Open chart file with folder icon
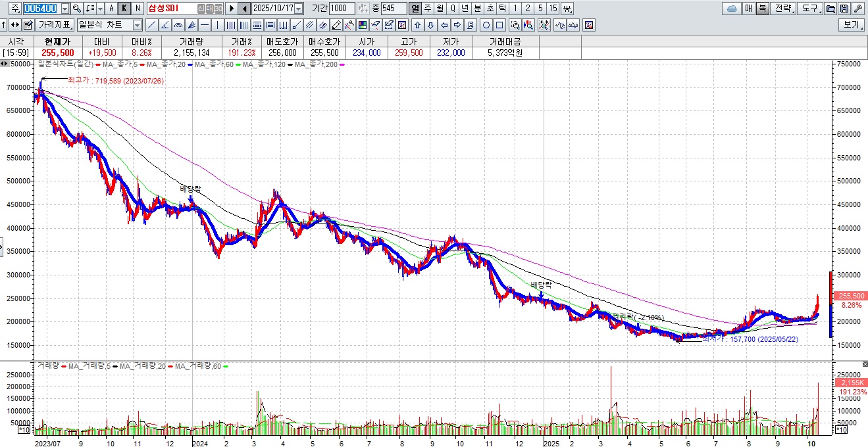This screenshot has width=868, height=447. coord(830,9)
